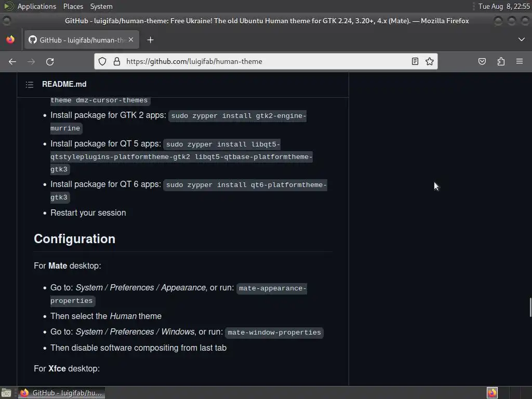The image size is (532, 399).
Task: Open the extensions puzzle icon
Action: point(501,61)
